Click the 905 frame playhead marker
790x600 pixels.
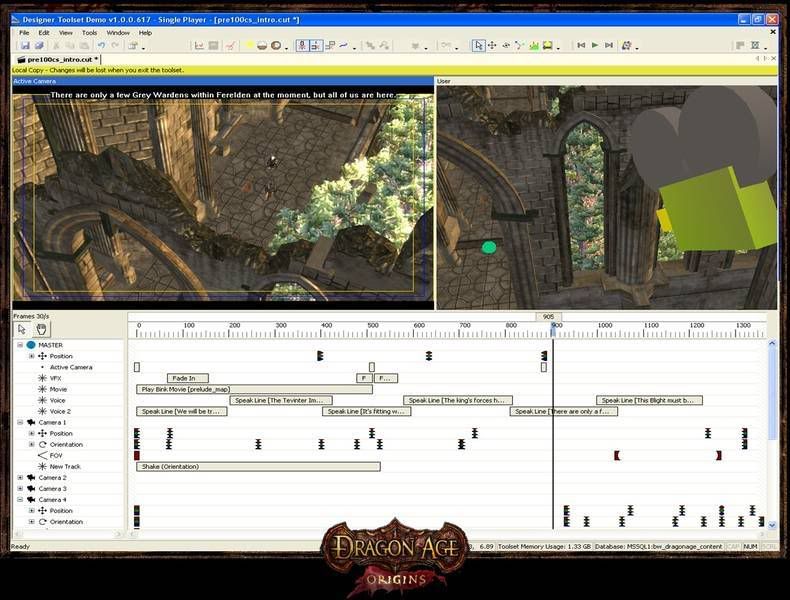(548, 317)
